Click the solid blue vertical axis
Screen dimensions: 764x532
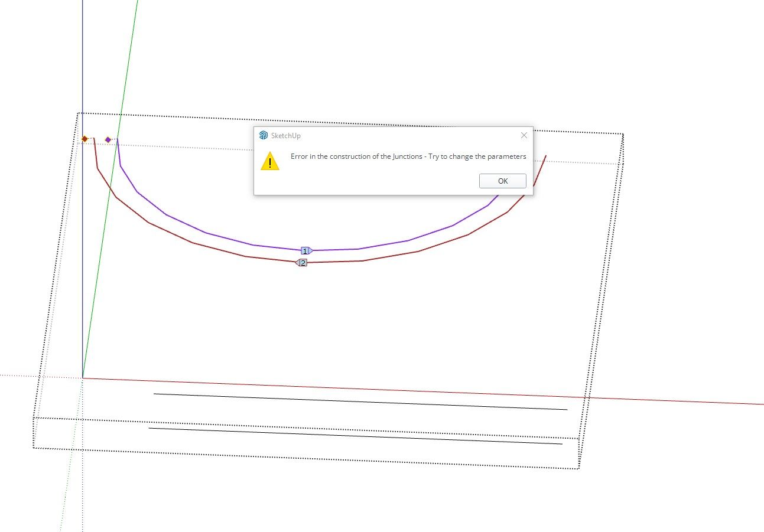[83, 59]
